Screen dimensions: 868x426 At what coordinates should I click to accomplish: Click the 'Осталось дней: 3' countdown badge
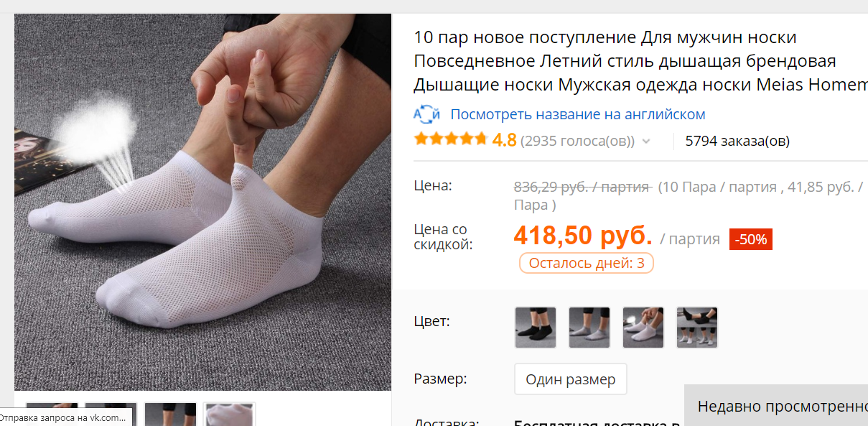[x=587, y=263]
